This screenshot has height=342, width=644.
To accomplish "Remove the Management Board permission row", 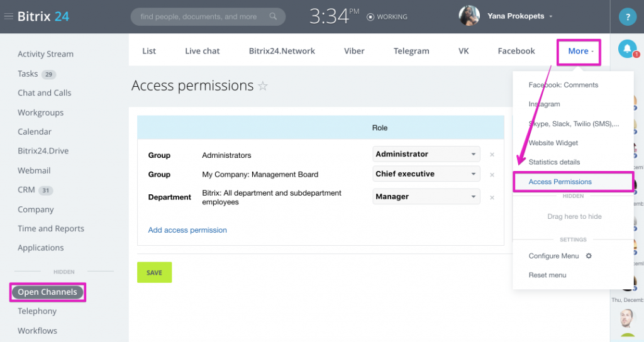I will pos(492,175).
